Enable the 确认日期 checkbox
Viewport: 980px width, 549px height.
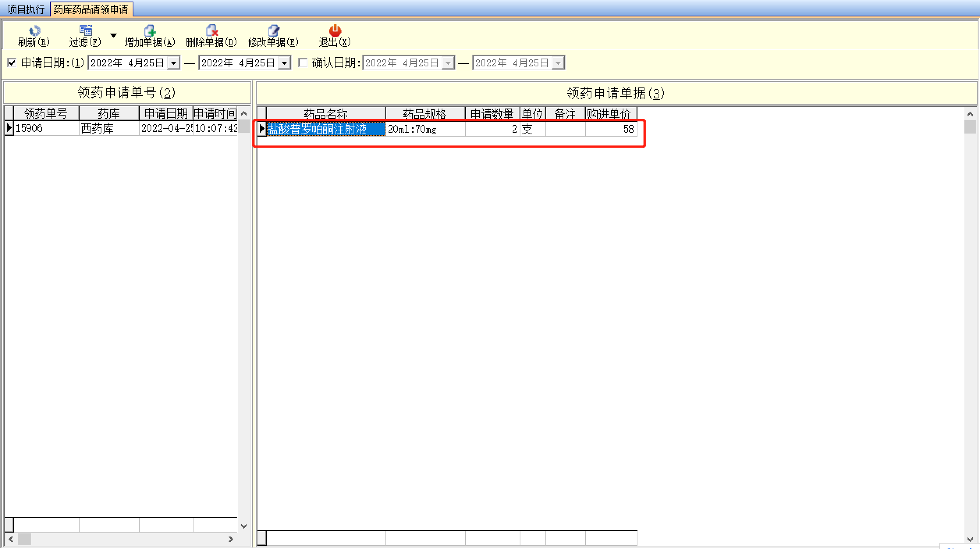click(303, 62)
